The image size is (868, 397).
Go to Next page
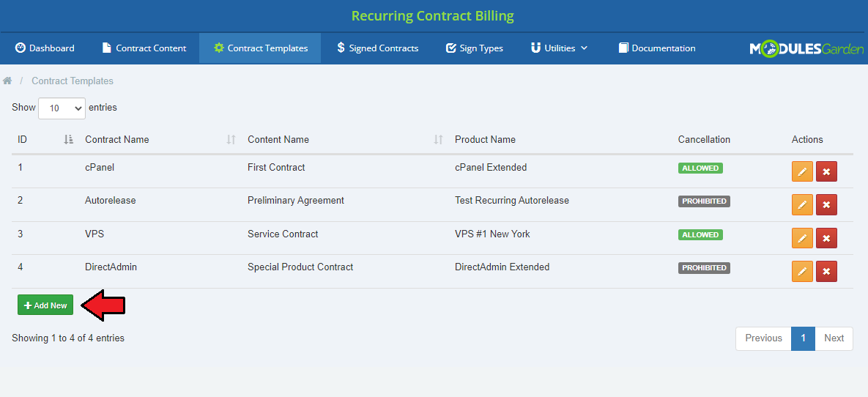[x=834, y=338]
